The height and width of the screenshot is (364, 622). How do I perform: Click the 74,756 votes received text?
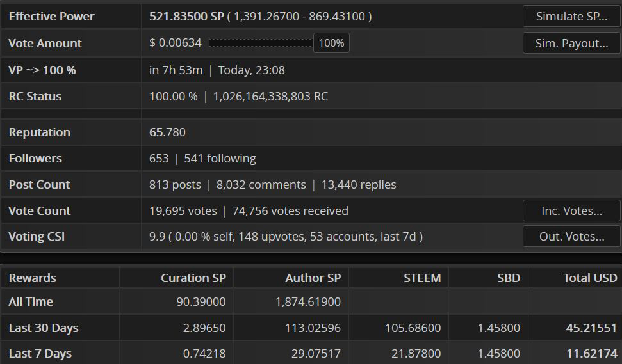(290, 210)
